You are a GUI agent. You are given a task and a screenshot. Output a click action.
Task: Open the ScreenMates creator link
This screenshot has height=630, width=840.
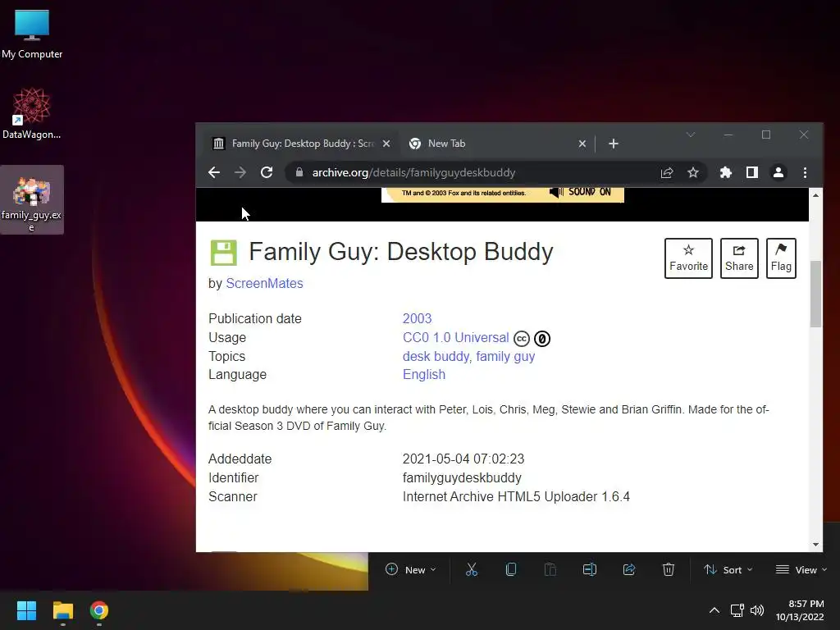(264, 283)
